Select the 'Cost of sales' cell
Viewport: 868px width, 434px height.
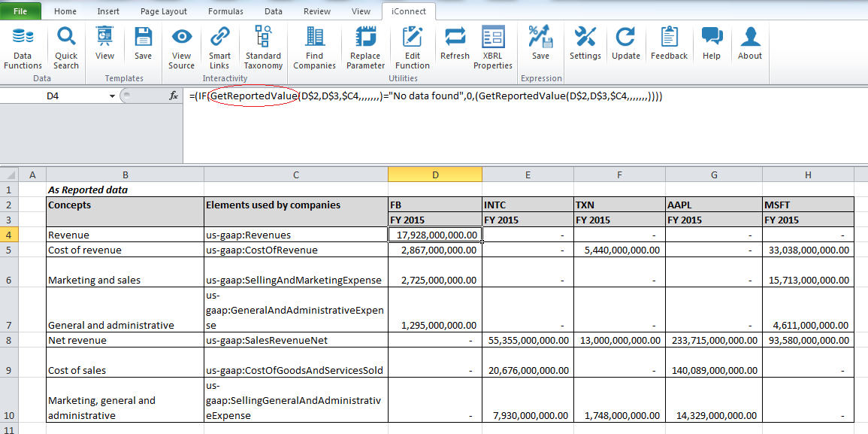coord(125,363)
